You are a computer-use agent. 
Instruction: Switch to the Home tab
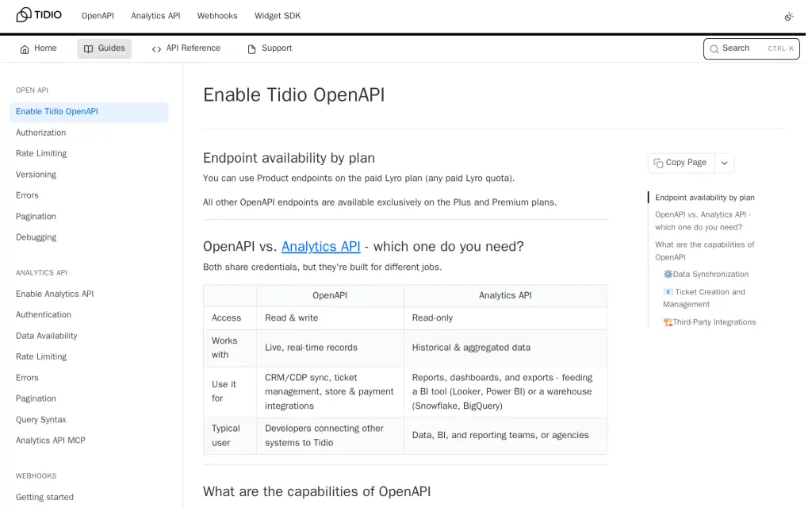coord(38,48)
